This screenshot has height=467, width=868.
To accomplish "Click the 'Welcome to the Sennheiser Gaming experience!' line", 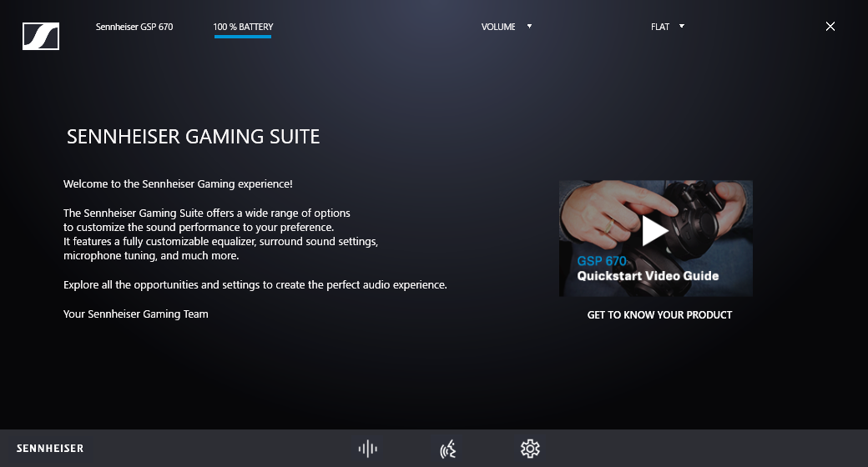I will click(178, 183).
